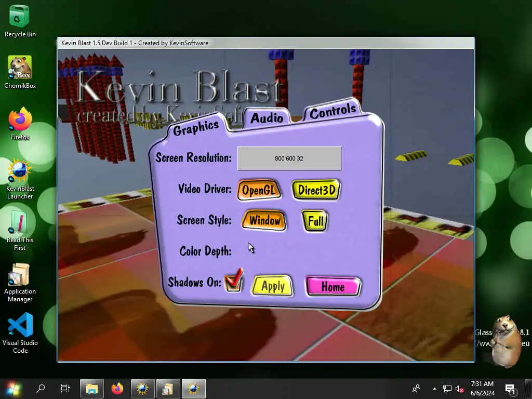Click the KevinBlast taskbar icon after Application Manager

[194, 389]
